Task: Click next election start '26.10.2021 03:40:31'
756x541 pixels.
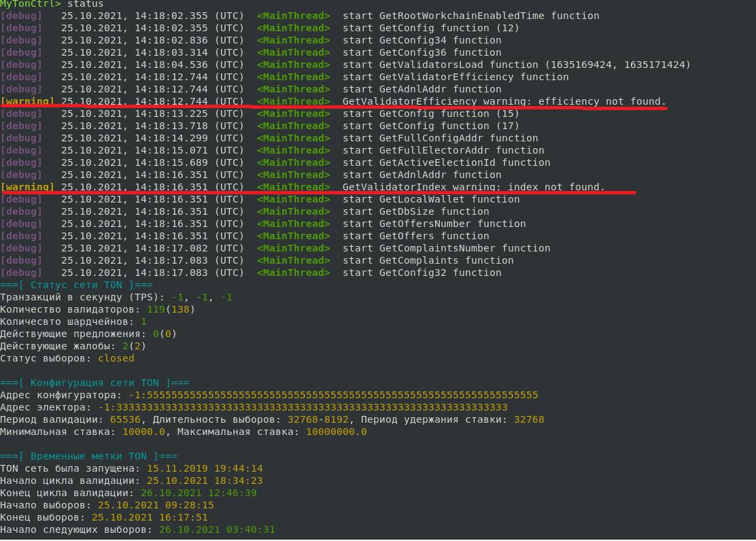Action: [217, 530]
